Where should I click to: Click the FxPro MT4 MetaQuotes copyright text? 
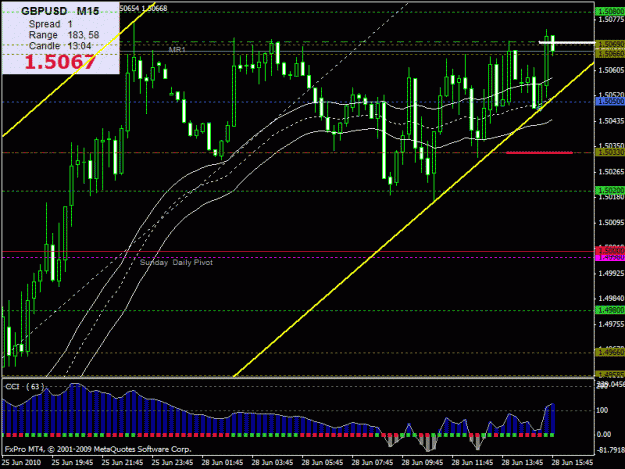pyautogui.click(x=98, y=449)
